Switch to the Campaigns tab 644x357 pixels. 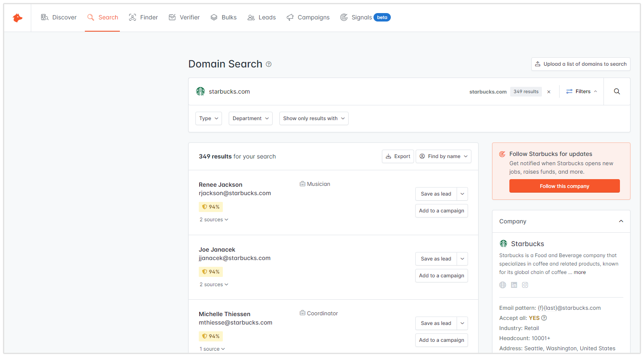click(x=308, y=17)
